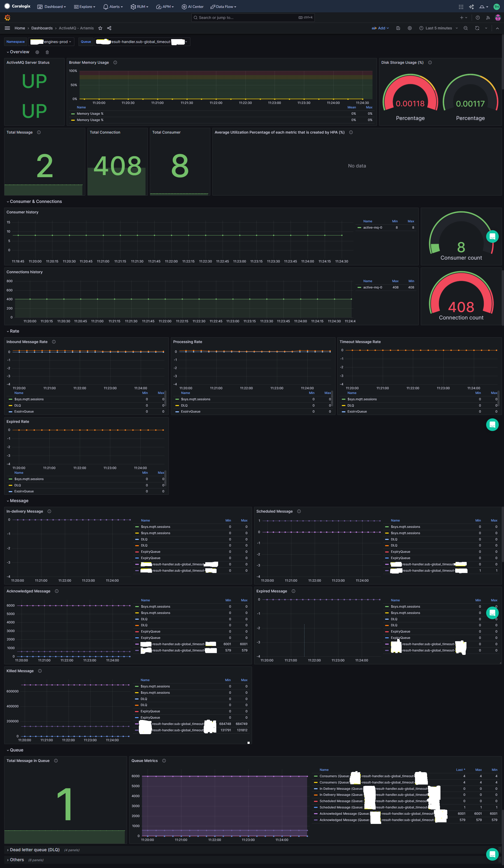Go to Dashboards breadcrumb link
Image resolution: width=504 pixels, height=868 pixels.
pos(42,28)
